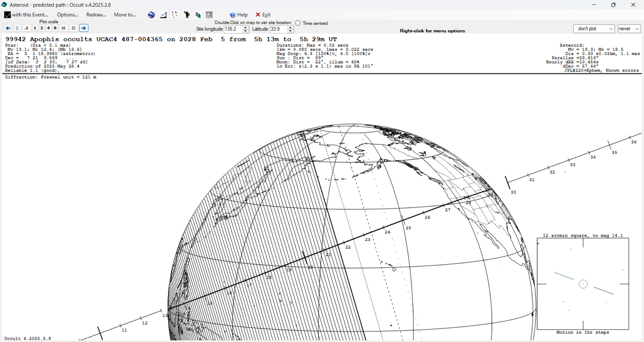
Task: Click the blue question mark Help icon
Action: tap(232, 15)
